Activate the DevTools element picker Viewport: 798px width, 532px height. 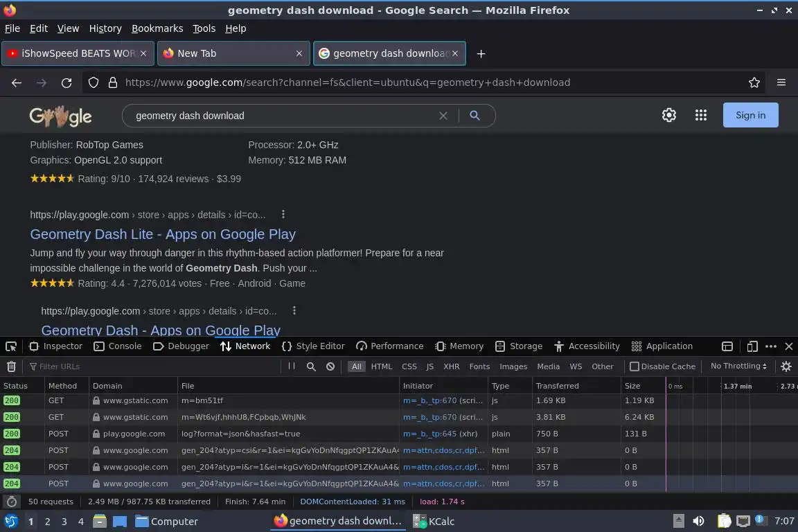[x=10, y=346]
